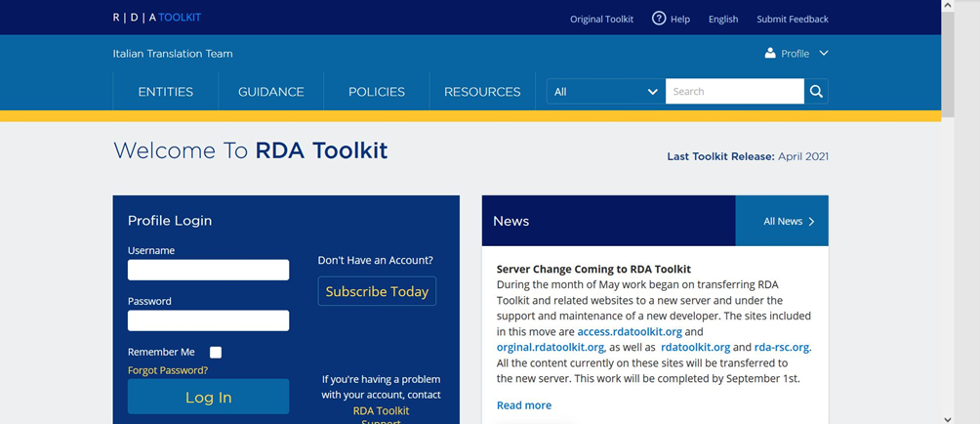
Task: Open the RESOURCES menu
Action: coord(482,92)
